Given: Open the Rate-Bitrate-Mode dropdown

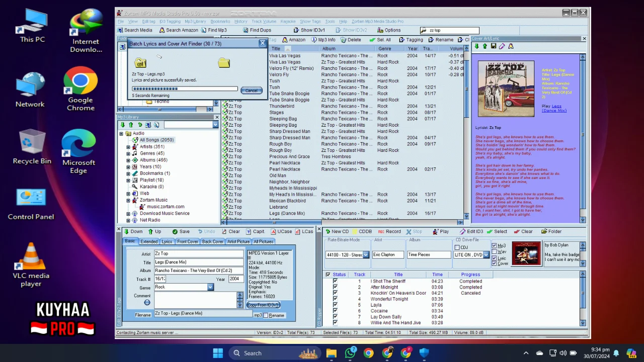Looking at the screenshot, I should 366,255.
